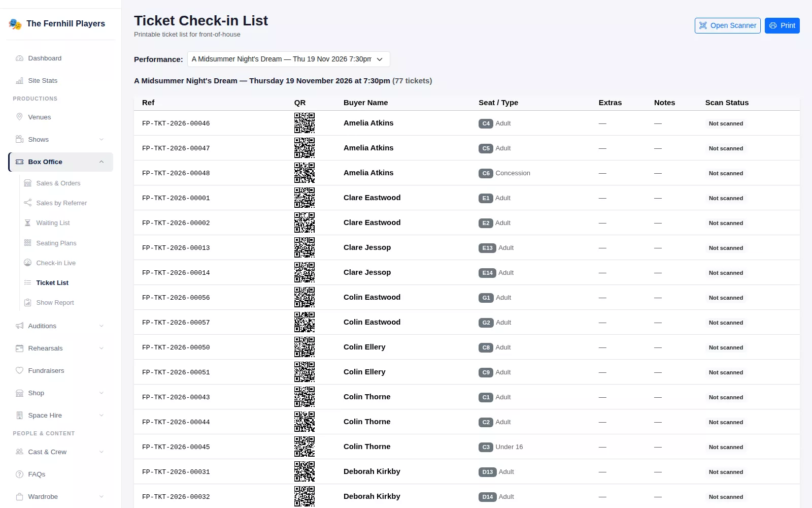
Task: Select ticket reference FP-TKT-2026-00056
Action: point(176,298)
